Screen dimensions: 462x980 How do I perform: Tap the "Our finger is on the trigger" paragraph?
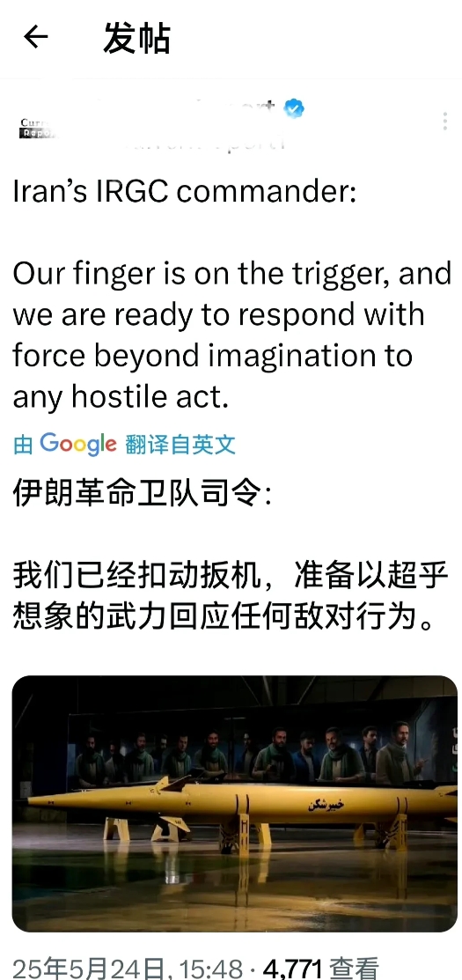[x=231, y=335]
